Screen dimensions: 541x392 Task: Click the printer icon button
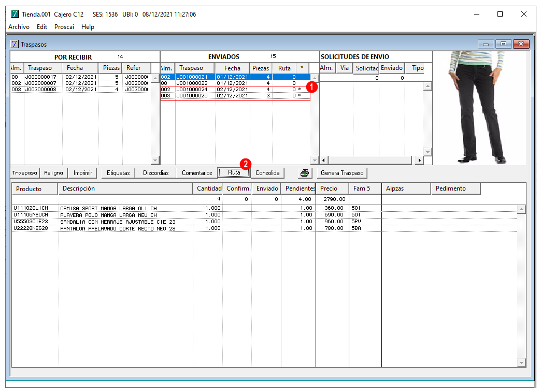[x=305, y=173]
